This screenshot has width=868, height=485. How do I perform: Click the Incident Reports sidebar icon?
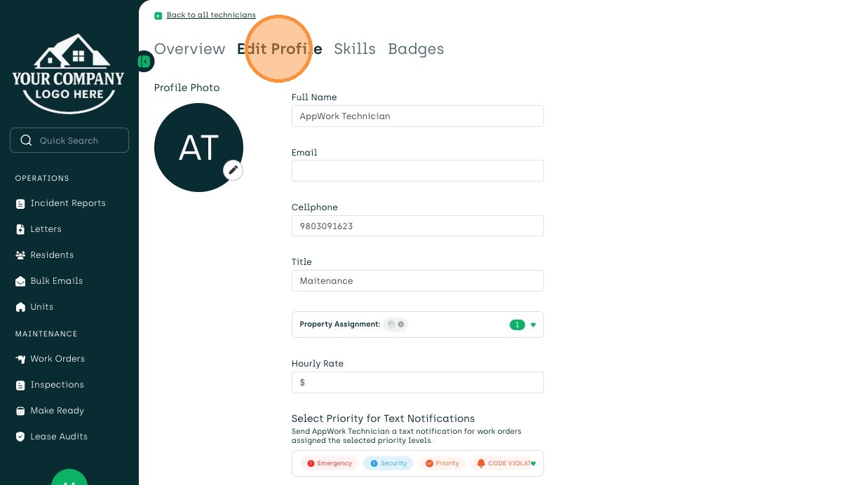(x=20, y=204)
